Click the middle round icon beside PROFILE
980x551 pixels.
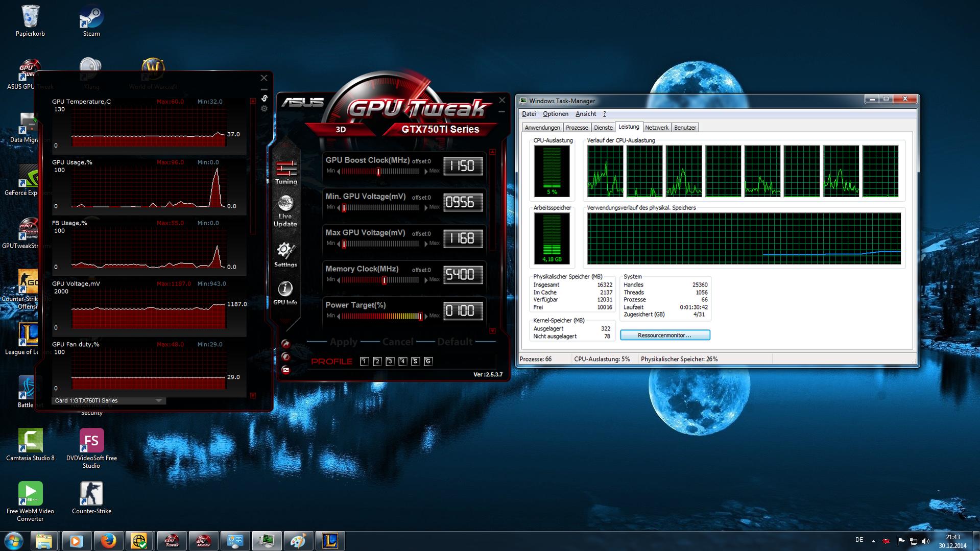(285, 356)
